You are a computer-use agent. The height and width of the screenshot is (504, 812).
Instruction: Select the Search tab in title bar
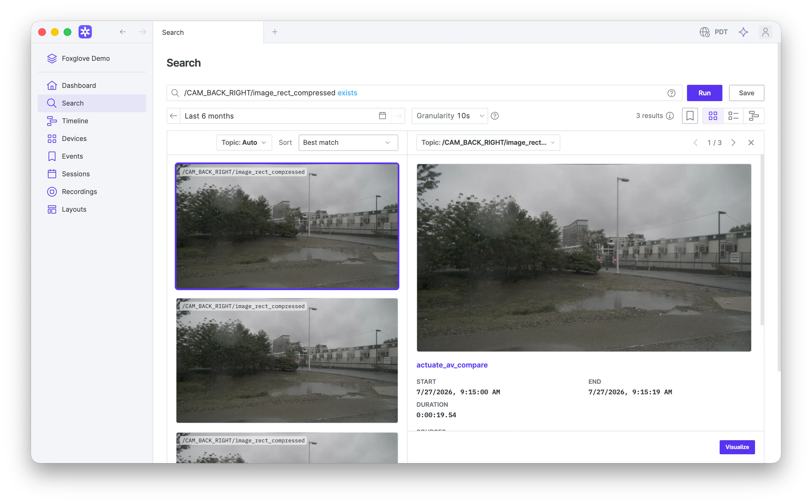208,32
